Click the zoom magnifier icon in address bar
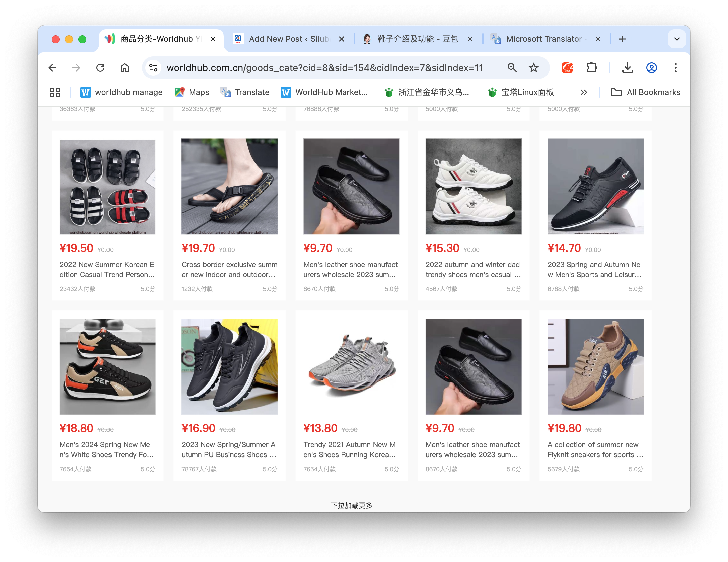Screen dimensions: 728x562 pos(512,68)
